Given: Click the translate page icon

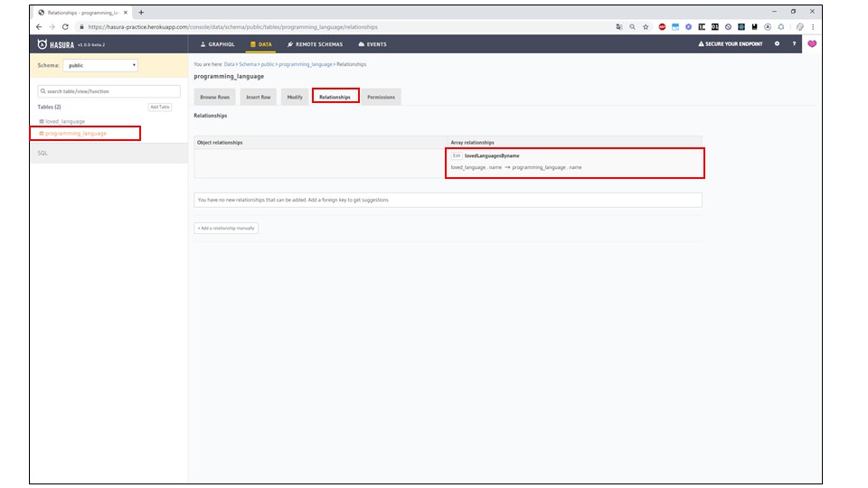Looking at the screenshot, I should [x=618, y=26].
